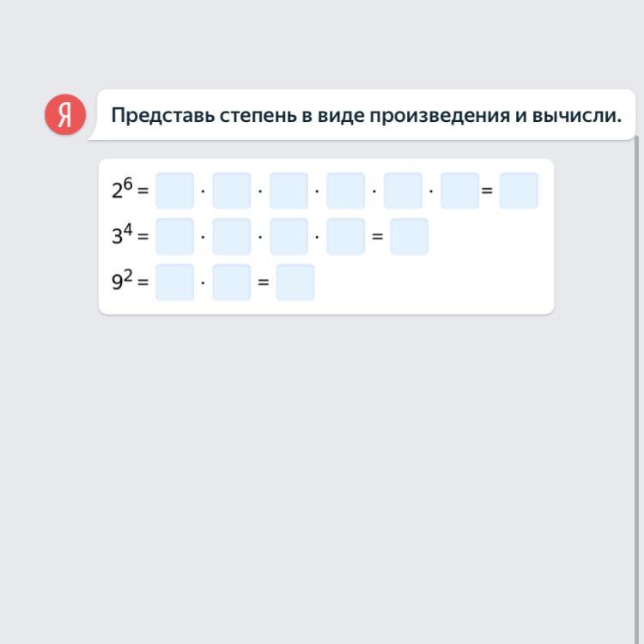Viewport: 644px width, 644px height.
Task: Select the first factor box for 3⁴
Action: (x=174, y=237)
